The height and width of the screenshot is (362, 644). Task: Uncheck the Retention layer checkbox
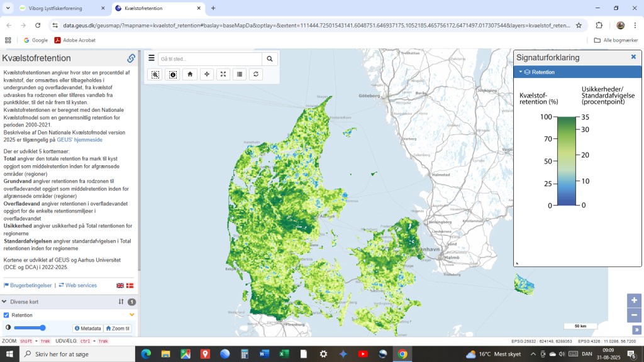tap(6, 315)
